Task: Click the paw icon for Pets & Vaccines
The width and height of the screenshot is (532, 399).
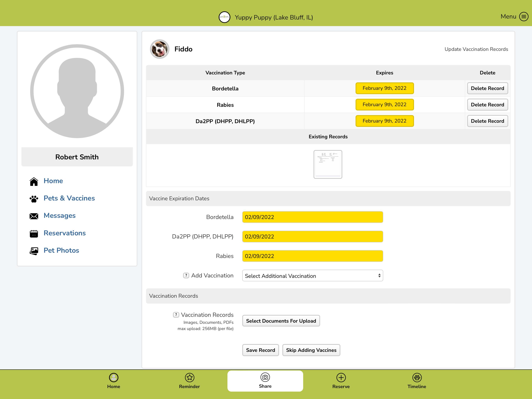Action: click(x=34, y=199)
